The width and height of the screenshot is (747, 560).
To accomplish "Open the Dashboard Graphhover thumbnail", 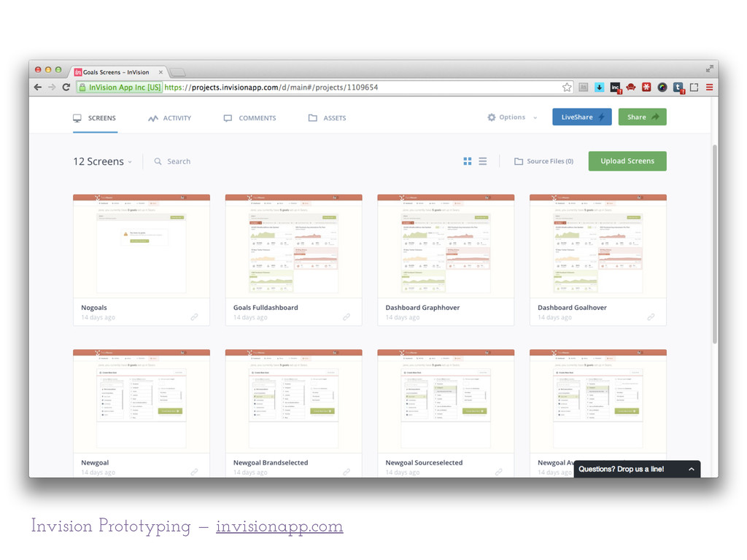I will point(446,246).
